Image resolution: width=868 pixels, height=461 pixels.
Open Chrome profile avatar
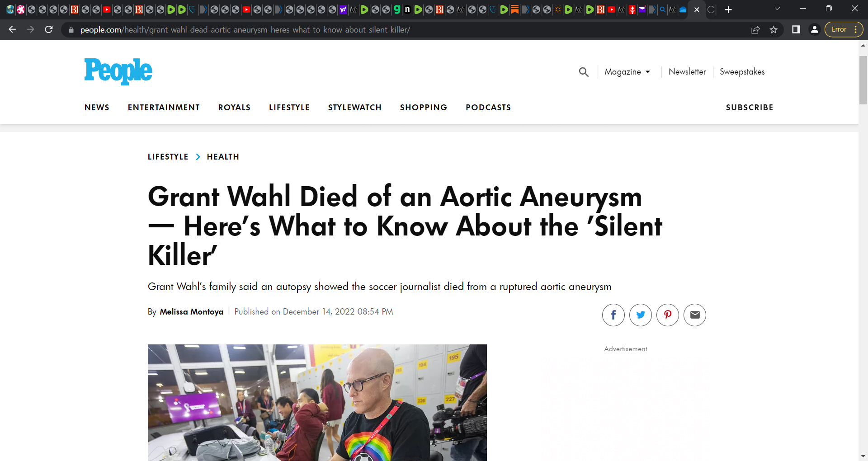814,29
